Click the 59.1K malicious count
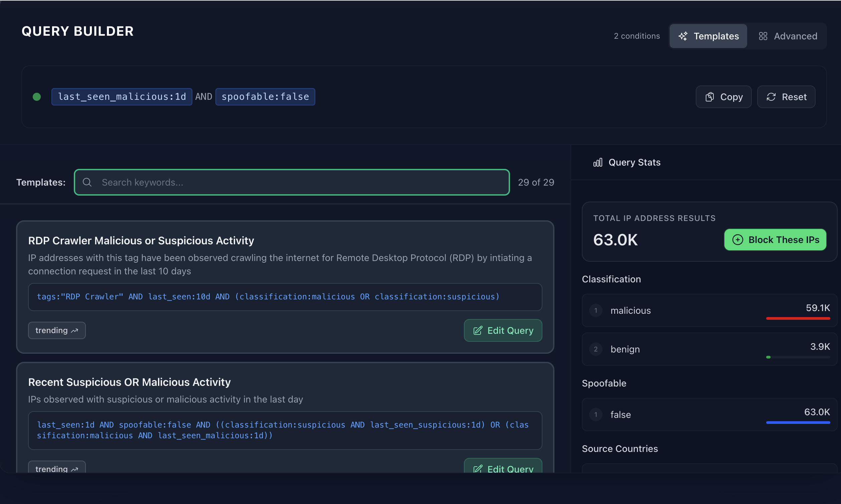Screen dimensions: 841x504 (818, 308)
